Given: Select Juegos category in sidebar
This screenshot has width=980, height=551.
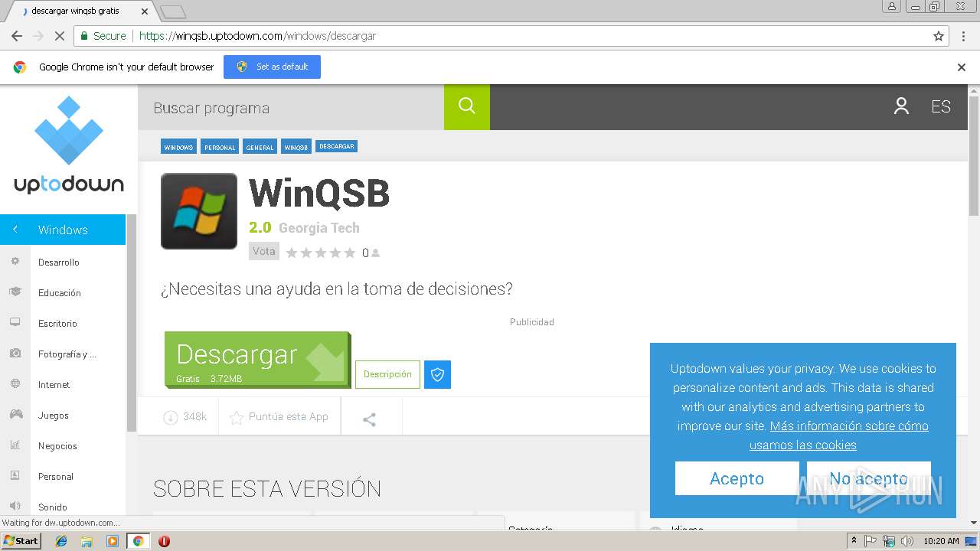Looking at the screenshot, I should (x=54, y=415).
